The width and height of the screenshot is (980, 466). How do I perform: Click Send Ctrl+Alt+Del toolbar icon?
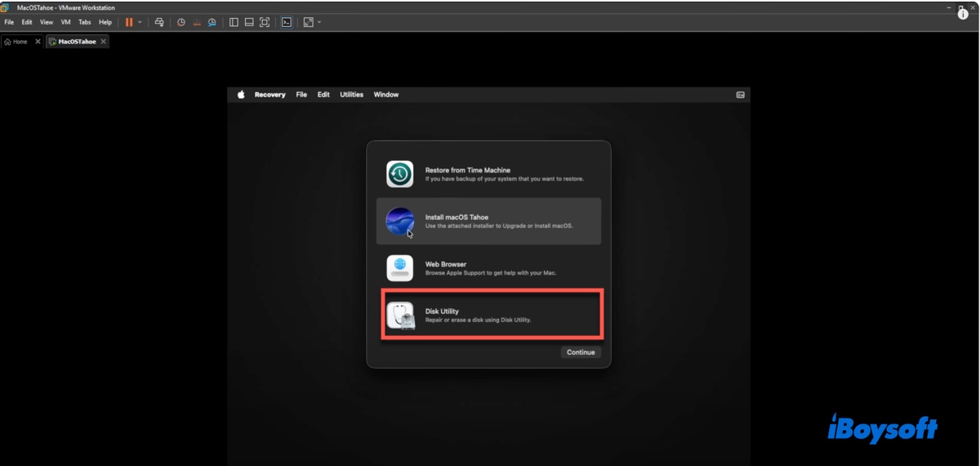[x=159, y=22]
